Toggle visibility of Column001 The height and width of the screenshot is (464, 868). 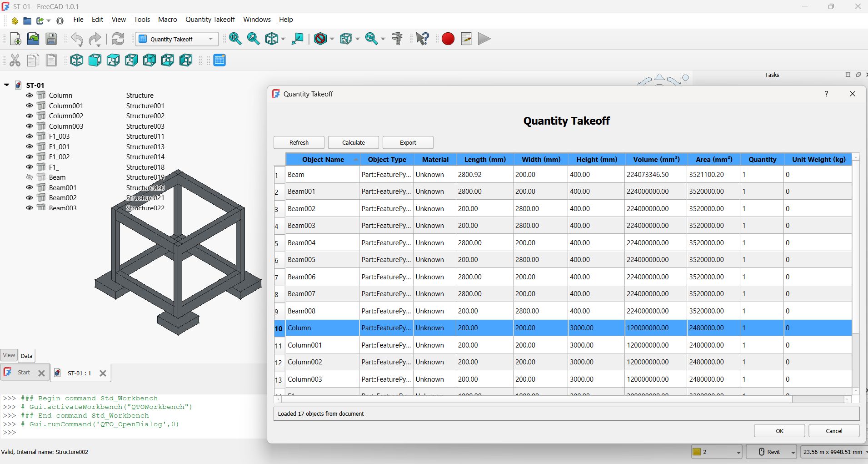(30, 106)
